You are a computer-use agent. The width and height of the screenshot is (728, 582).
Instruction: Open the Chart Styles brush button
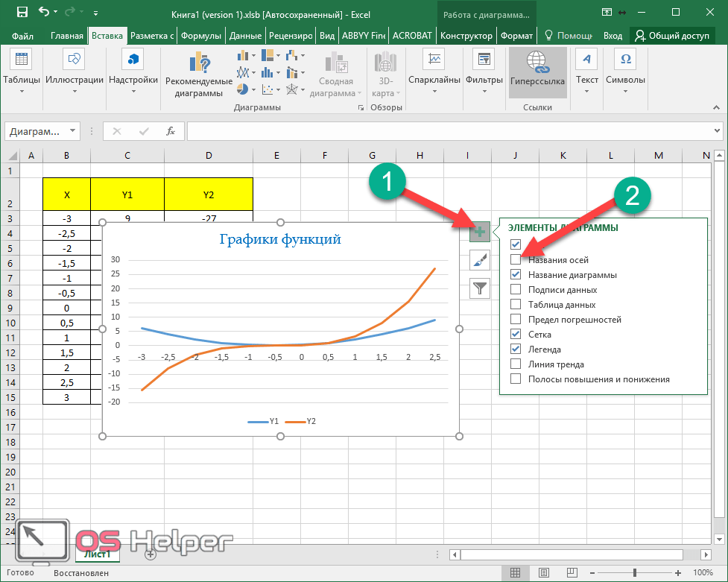pyautogui.click(x=480, y=260)
